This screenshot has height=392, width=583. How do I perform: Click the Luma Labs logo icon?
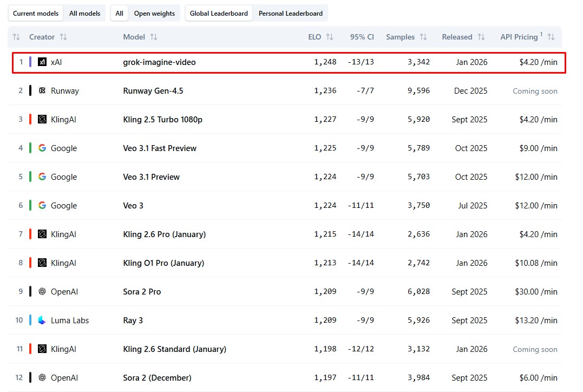42,320
